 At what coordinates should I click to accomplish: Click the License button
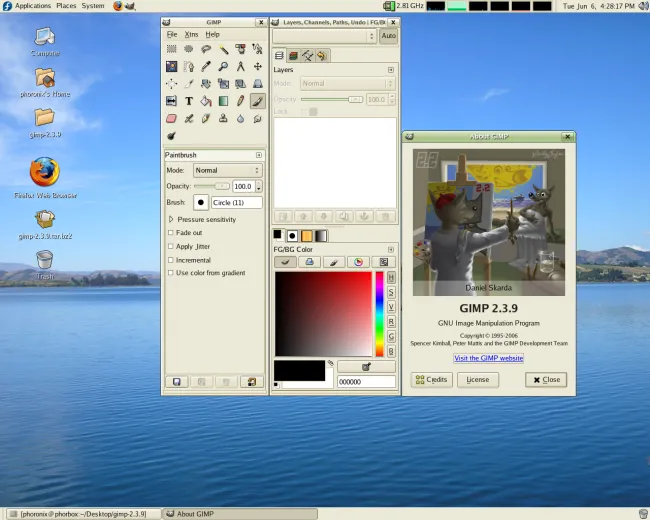[x=478, y=379]
